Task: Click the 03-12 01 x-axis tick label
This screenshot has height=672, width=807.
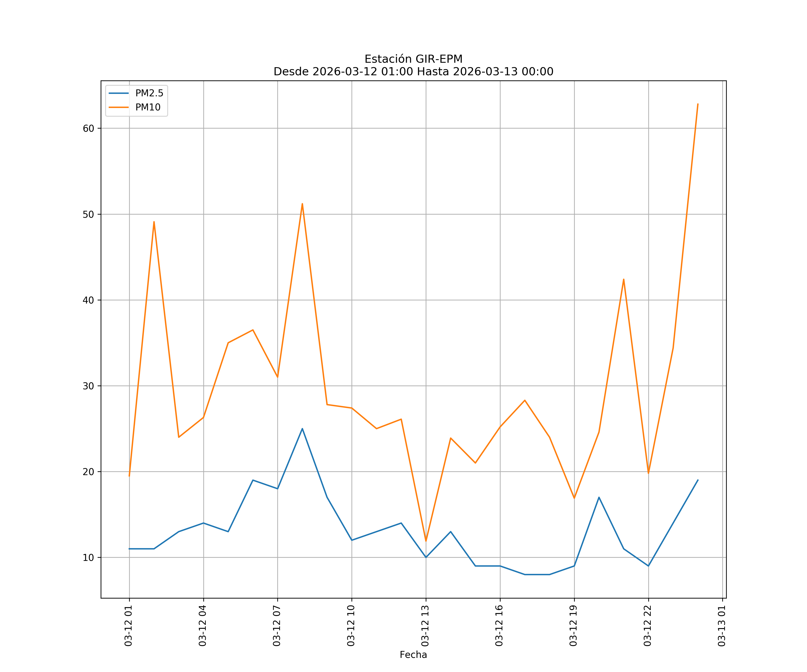Action: pyautogui.click(x=128, y=626)
